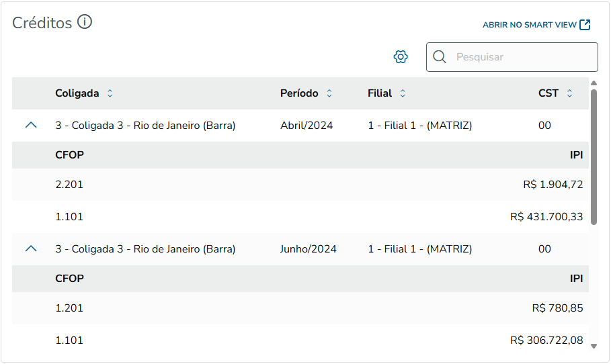
Task: Select the CFOP 2.201 row
Action: point(69,184)
